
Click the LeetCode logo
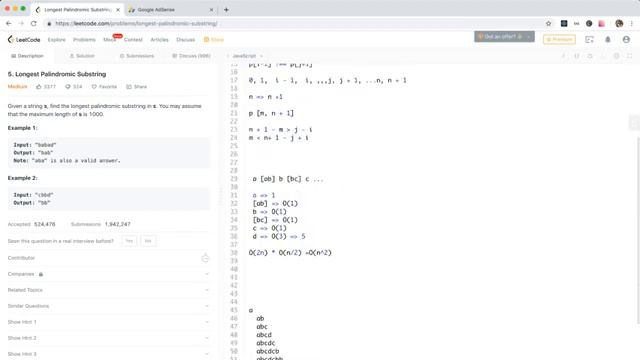coord(24,40)
